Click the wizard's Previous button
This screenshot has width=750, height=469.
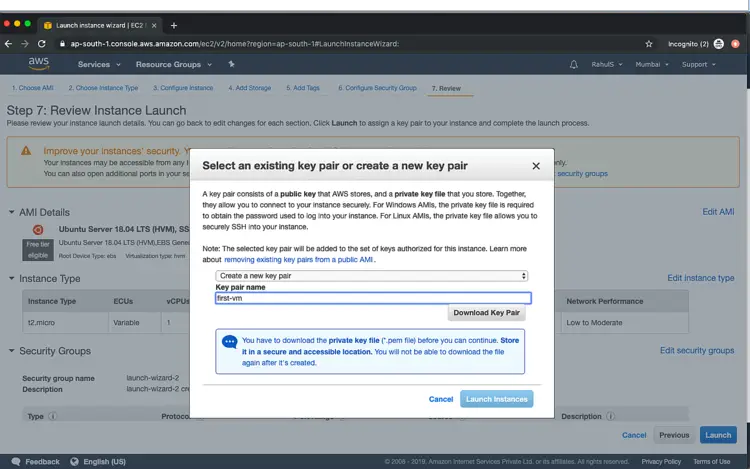(674, 435)
